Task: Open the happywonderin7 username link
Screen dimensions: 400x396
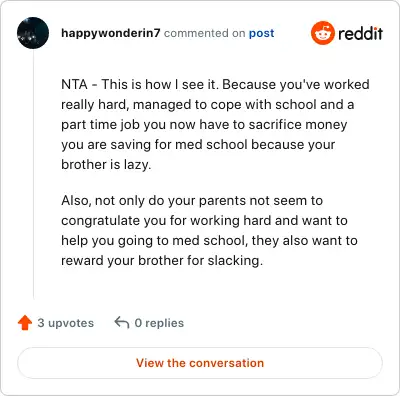Action: [x=111, y=33]
